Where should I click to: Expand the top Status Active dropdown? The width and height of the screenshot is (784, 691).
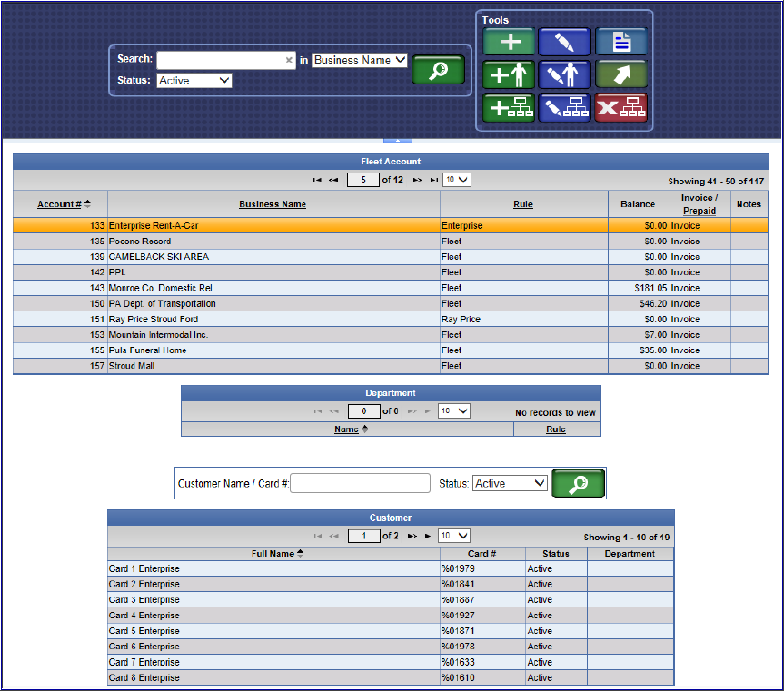(194, 81)
